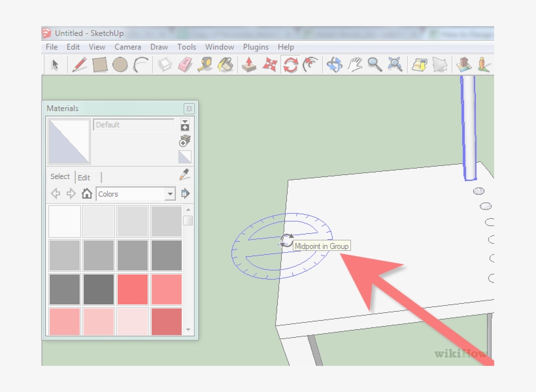
Task: Open the Camera menu
Action: 127,47
